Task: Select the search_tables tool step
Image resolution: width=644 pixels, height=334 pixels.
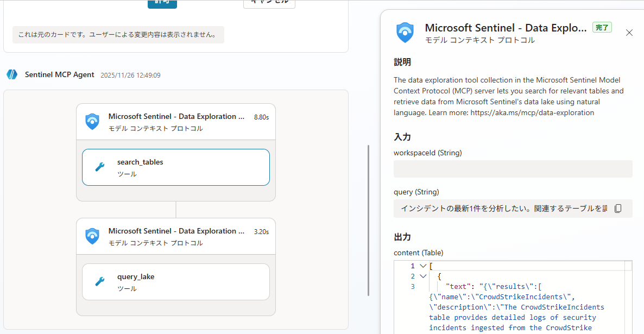Action: 175,167
